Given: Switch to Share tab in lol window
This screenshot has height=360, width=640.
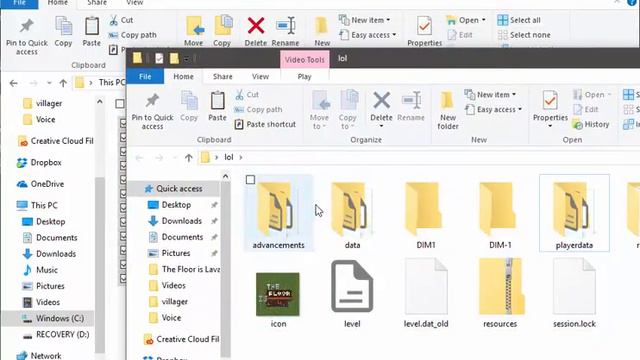Looking at the screenshot, I should (x=222, y=76).
